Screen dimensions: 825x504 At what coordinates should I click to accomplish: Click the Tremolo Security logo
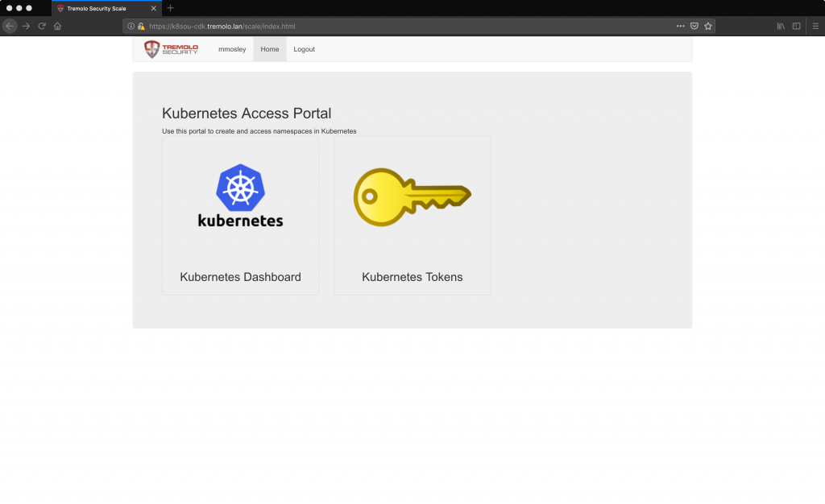point(171,49)
